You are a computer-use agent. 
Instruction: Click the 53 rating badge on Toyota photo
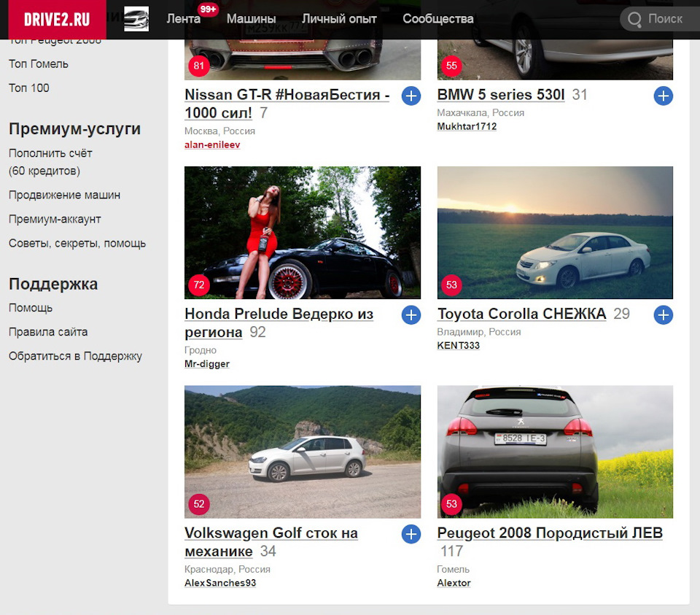(451, 285)
